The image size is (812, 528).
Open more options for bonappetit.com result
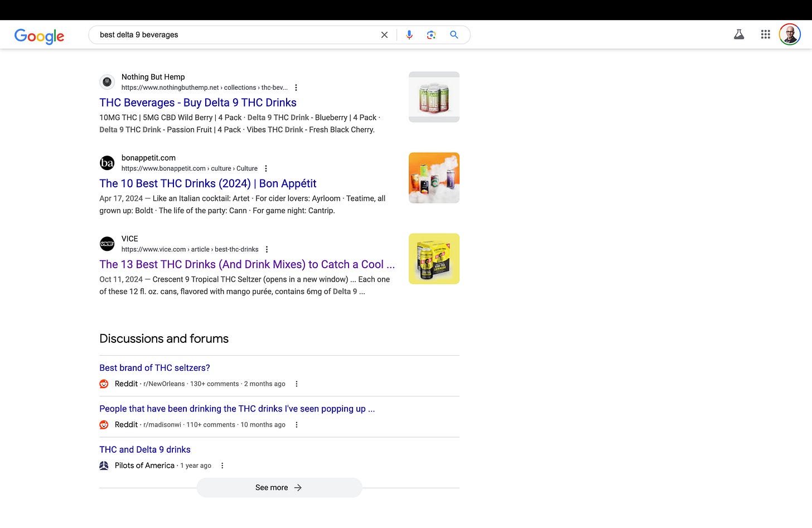pyautogui.click(x=266, y=168)
